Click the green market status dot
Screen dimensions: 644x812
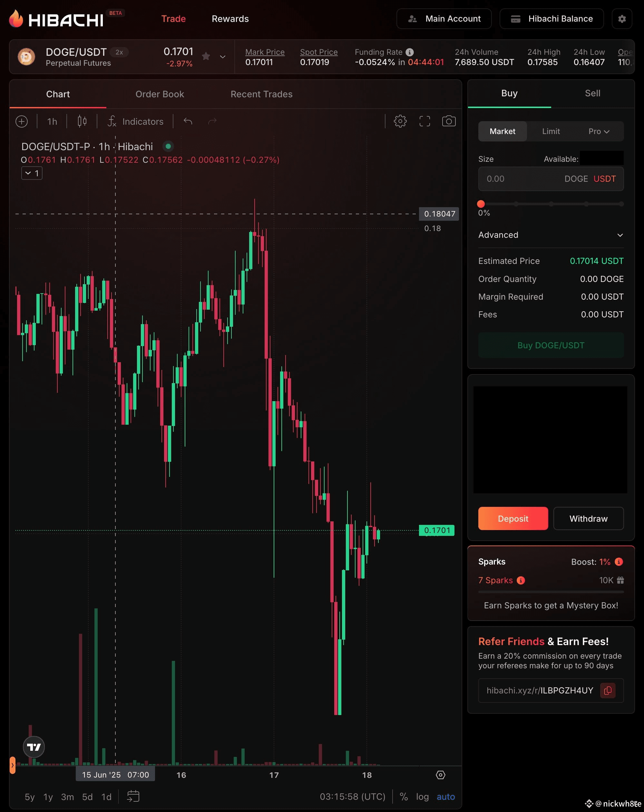[x=168, y=146]
